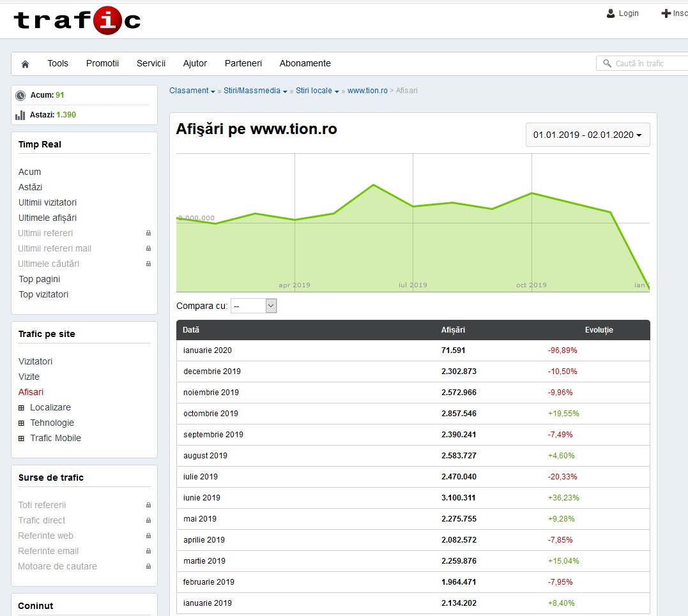Click the oct 2019 point on chart
Screen dimensions: 688x616
(x=531, y=193)
